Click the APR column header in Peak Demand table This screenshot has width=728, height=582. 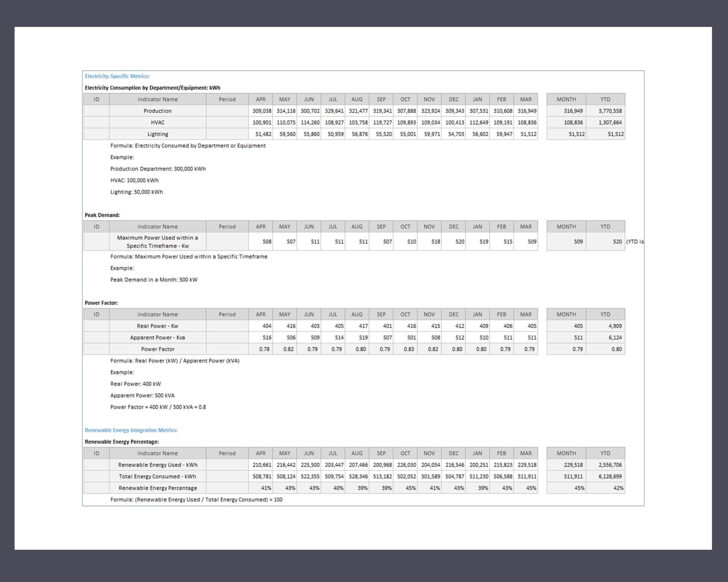[x=261, y=226]
